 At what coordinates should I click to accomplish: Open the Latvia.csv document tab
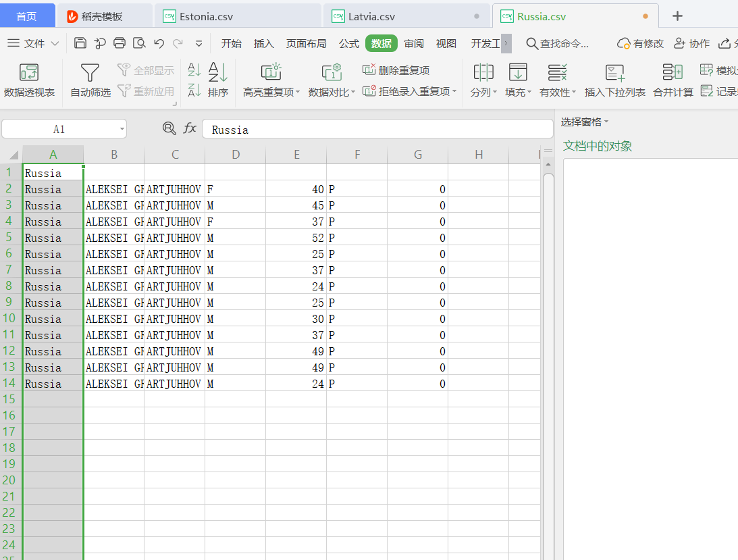click(406, 16)
